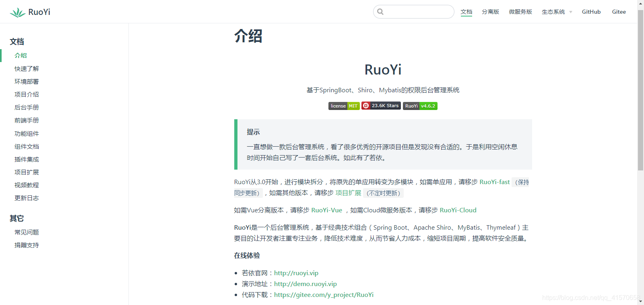The width and height of the screenshot is (644, 305).
Task: Focus the search input field
Action: [414, 12]
